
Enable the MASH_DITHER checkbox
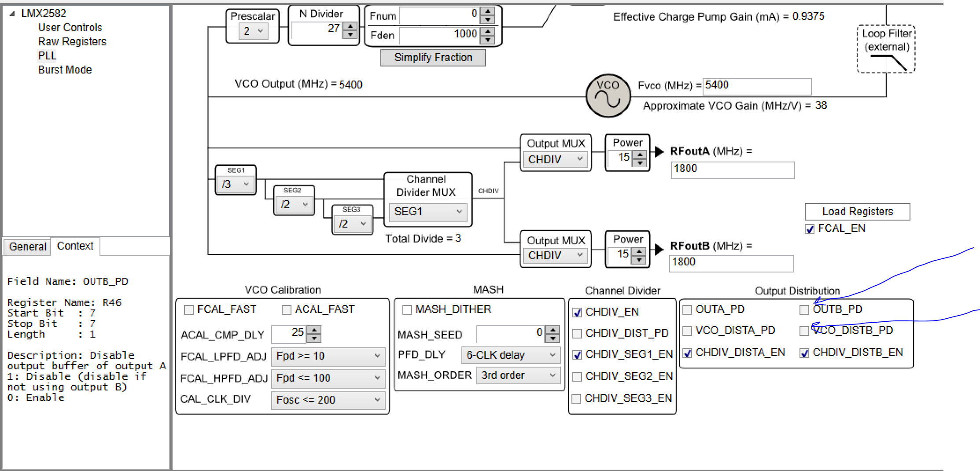[407, 310]
